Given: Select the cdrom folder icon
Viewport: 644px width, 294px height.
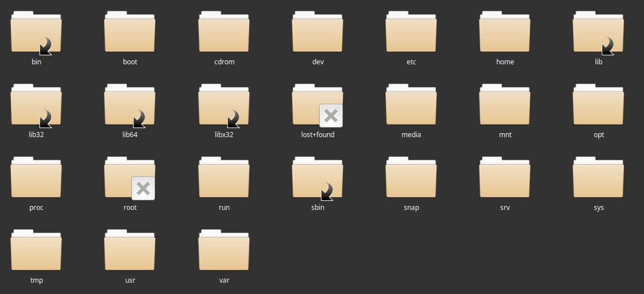Looking at the screenshot, I should [x=224, y=32].
